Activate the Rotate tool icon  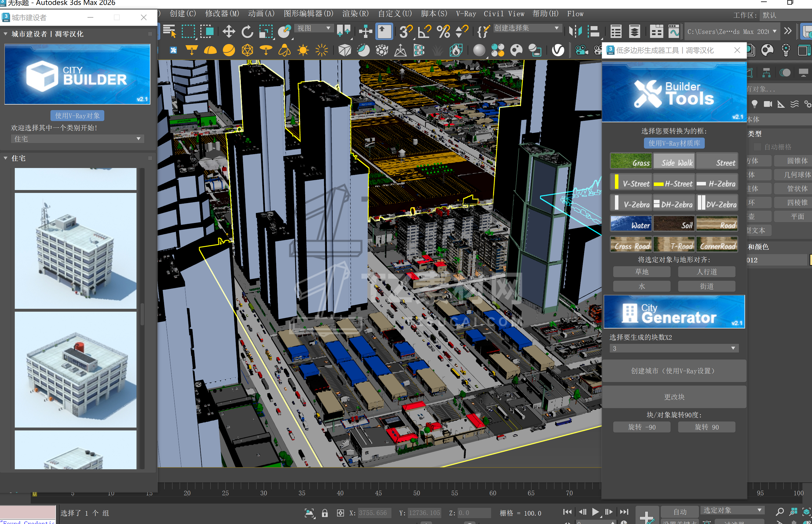pos(247,32)
